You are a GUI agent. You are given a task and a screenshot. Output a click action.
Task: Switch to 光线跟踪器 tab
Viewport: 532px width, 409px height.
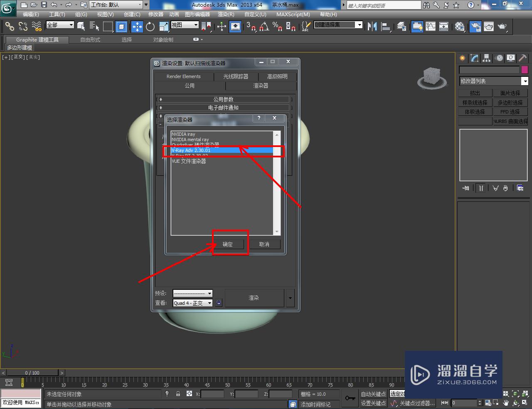[x=236, y=76]
